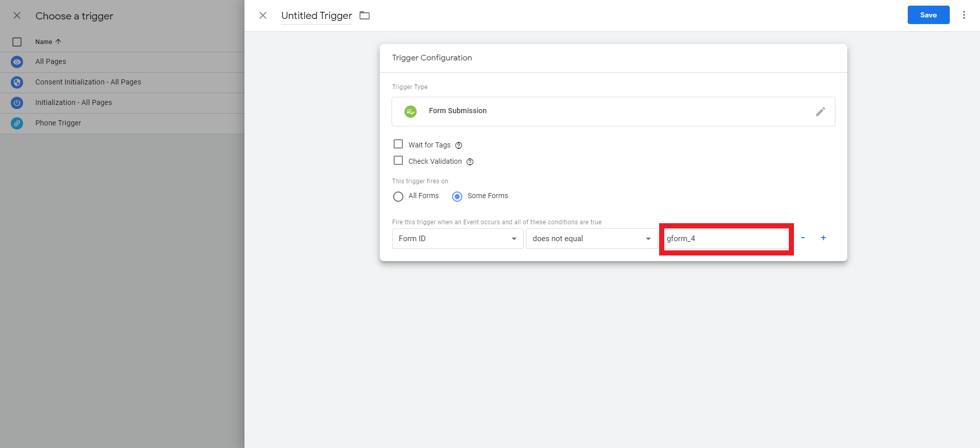Enable the Wait for Tags checkbox
This screenshot has height=448, width=980.
tap(398, 144)
